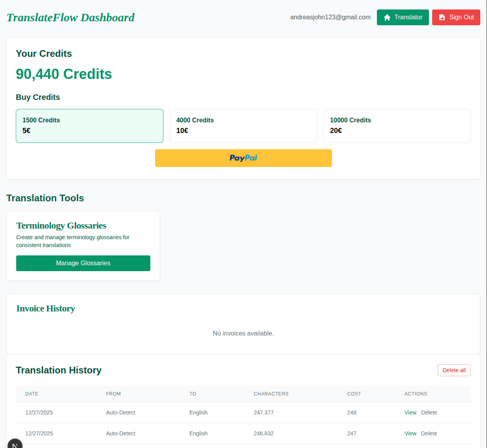Pick the 10000 Credits for 20€ option

(397, 126)
